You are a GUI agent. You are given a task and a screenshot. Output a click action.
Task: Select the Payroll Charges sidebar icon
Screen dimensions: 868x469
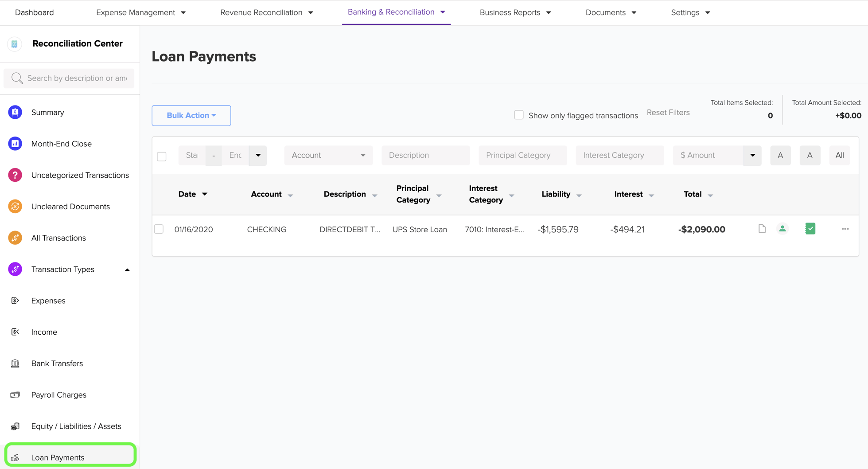click(16, 395)
